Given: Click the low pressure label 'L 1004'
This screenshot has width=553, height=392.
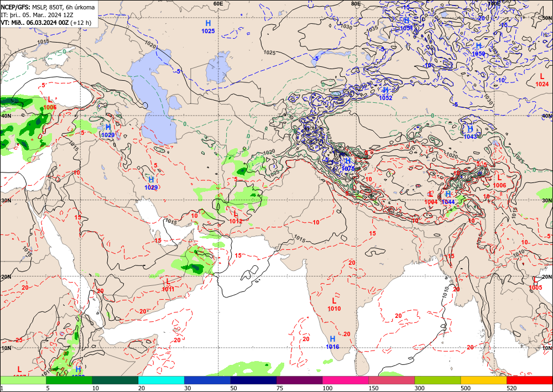Looking at the screenshot, I should [431, 198].
